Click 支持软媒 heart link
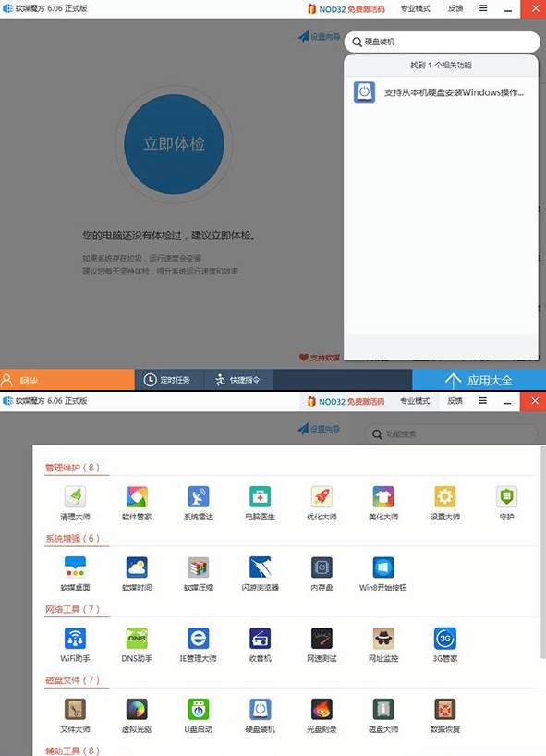The width and height of the screenshot is (546, 756). (x=320, y=358)
